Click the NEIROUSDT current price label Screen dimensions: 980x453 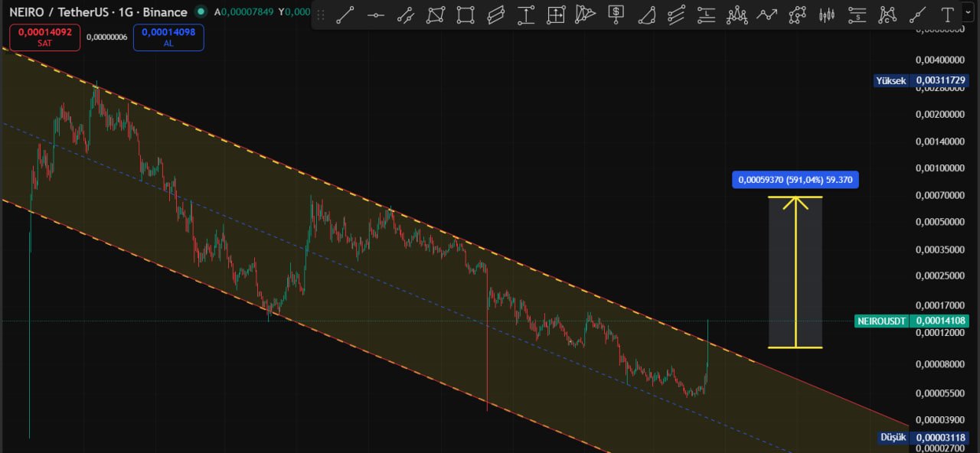pyautogui.click(x=880, y=321)
